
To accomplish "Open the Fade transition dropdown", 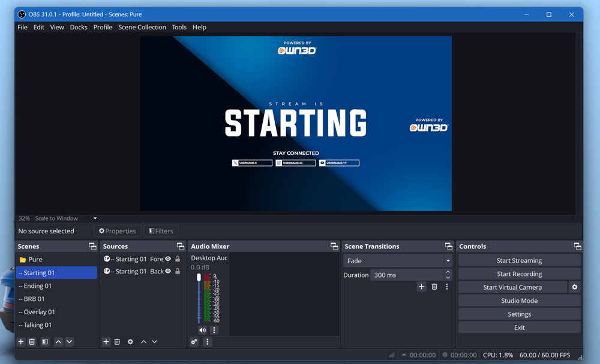I will coord(398,261).
